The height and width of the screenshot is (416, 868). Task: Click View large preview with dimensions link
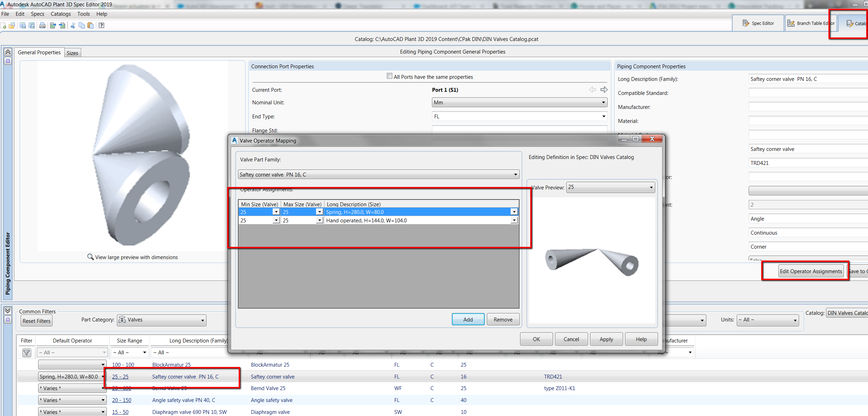click(136, 257)
